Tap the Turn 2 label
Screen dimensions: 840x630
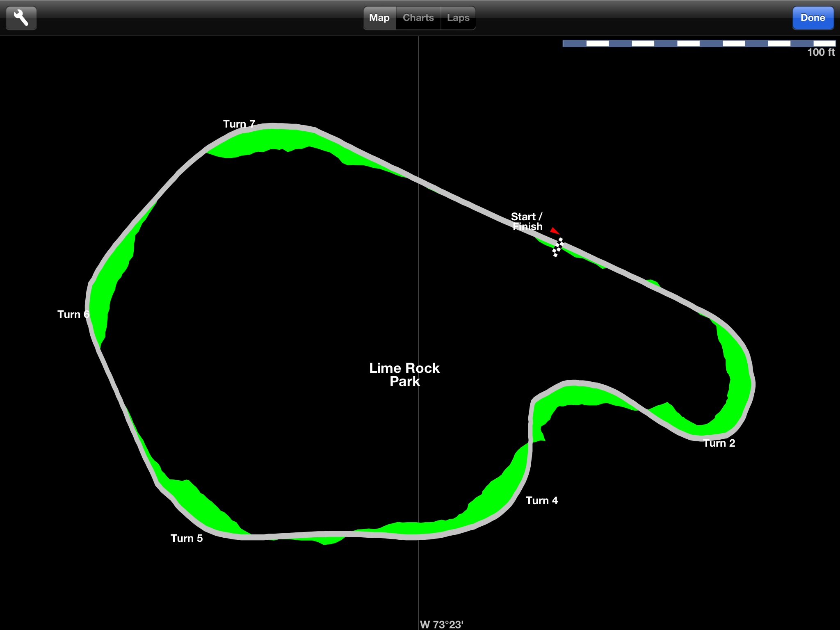(x=719, y=443)
